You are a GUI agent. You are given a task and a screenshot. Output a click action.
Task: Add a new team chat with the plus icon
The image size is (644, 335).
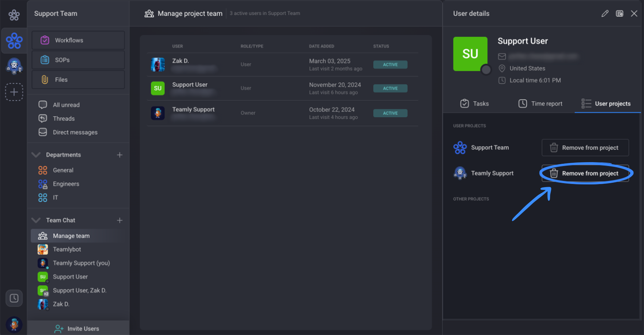click(120, 220)
